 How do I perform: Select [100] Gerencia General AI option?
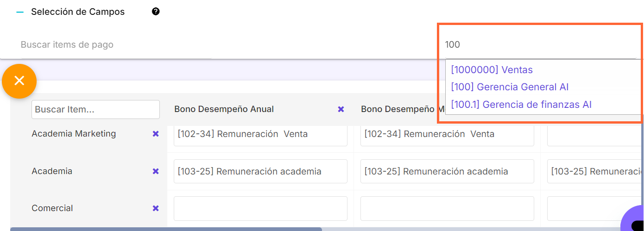pos(509,87)
